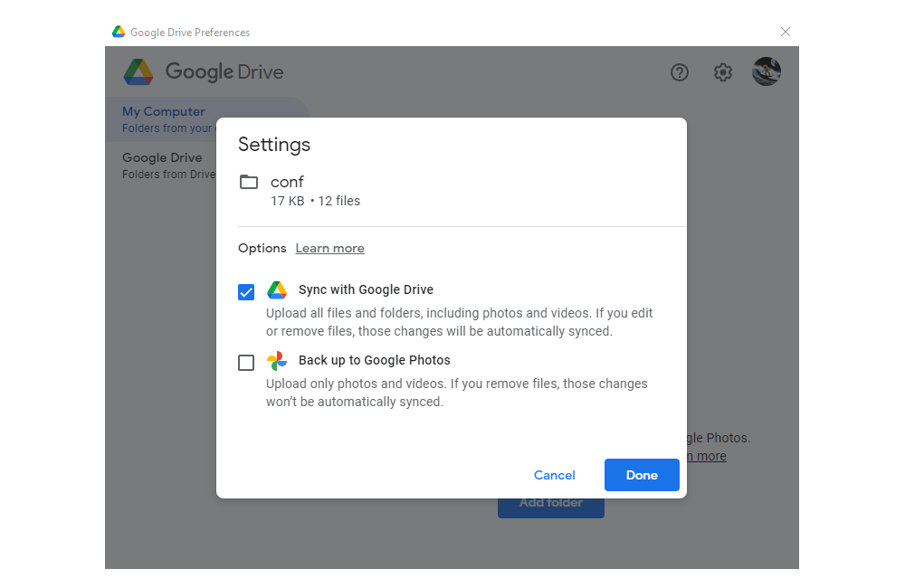Click the conf folder icon
The height and width of the screenshot is (588, 905).
click(x=249, y=183)
